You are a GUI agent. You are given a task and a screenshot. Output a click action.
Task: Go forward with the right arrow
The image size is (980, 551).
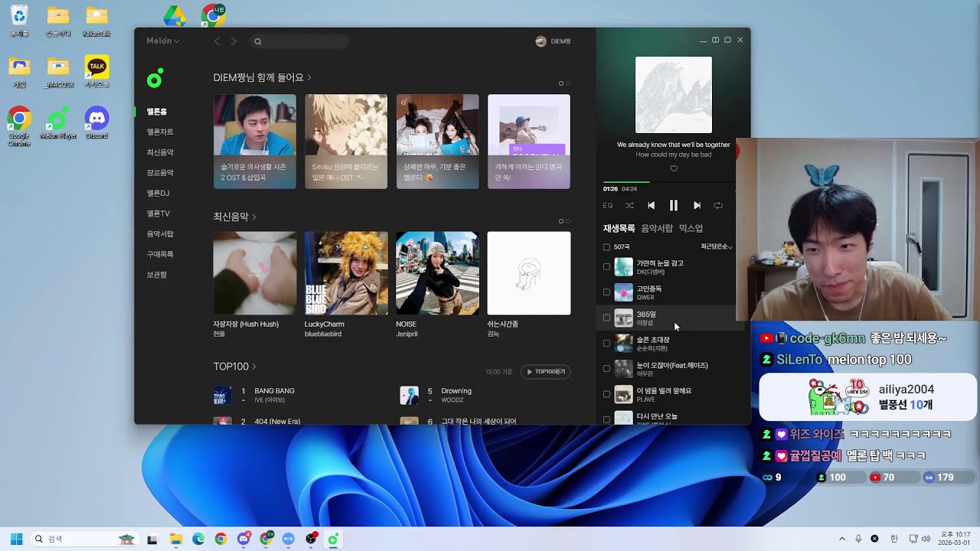click(x=234, y=41)
